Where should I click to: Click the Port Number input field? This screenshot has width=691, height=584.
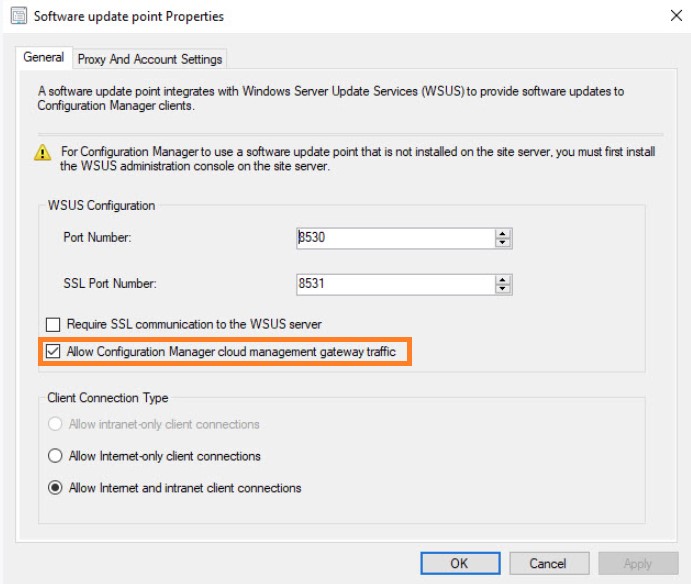point(396,238)
